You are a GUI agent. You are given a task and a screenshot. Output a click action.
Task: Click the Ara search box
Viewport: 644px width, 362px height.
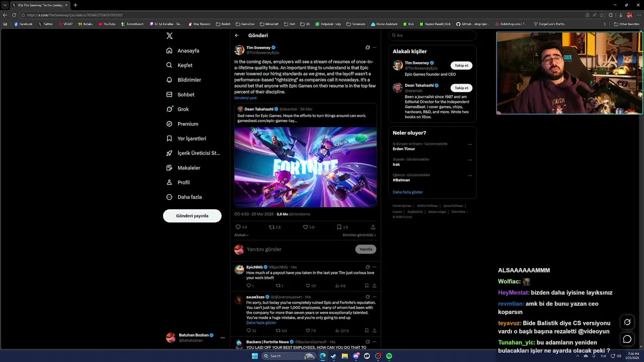pyautogui.click(x=432, y=36)
